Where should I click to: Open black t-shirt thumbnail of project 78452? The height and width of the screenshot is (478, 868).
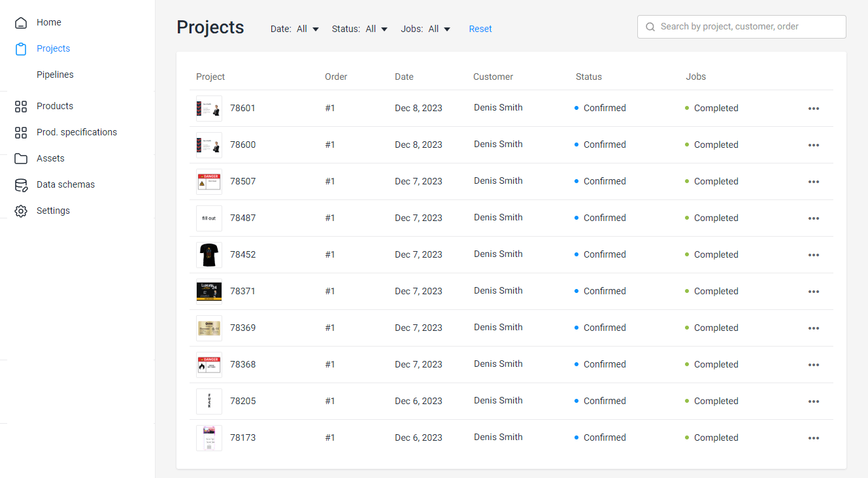click(x=209, y=255)
